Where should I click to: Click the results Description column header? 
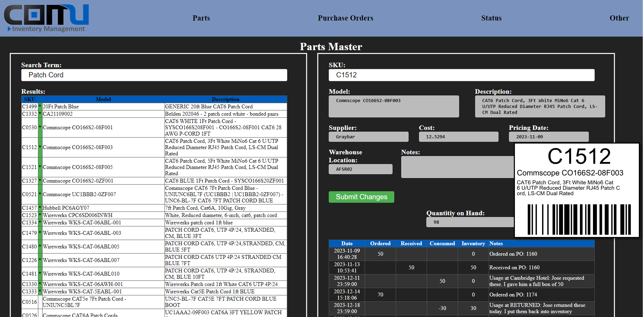click(226, 99)
